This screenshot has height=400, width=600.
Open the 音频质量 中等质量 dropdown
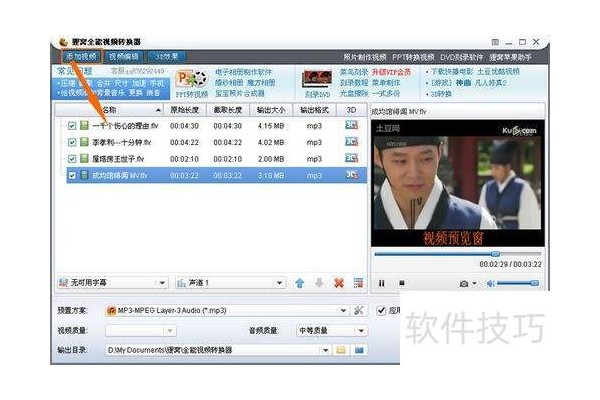pyautogui.click(x=331, y=330)
